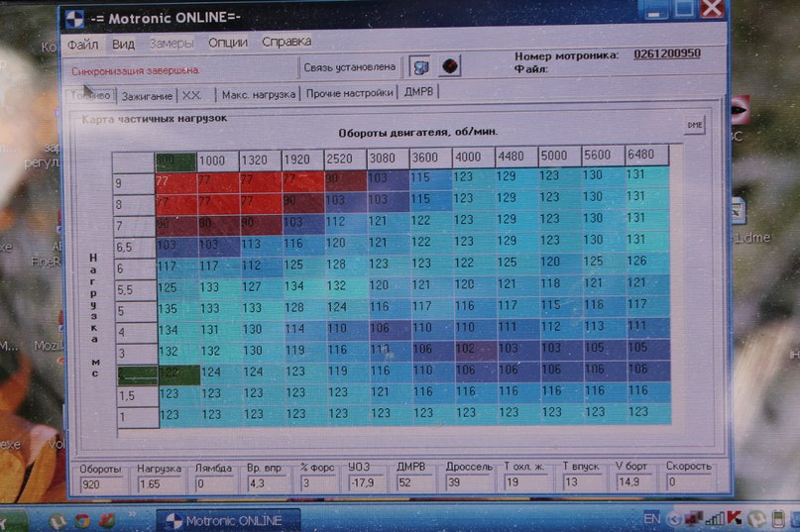Open the Замеры menu
This screenshot has height=532, width=800.
[171, 44]
